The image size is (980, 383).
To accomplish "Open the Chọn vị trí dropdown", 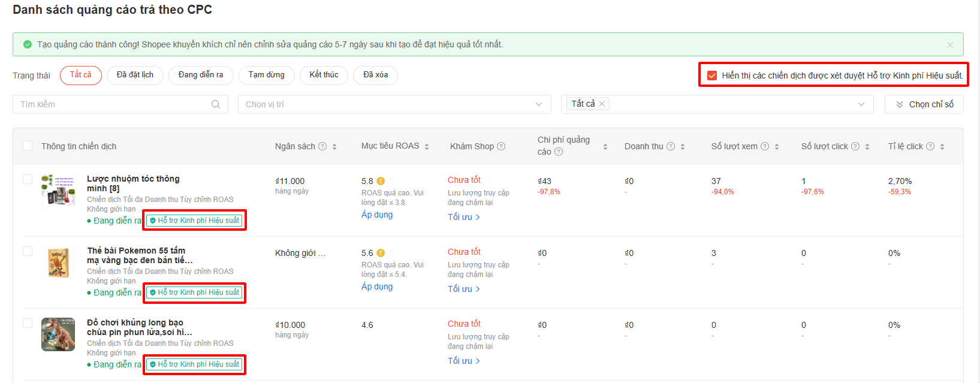I will (x=394, y=104).
